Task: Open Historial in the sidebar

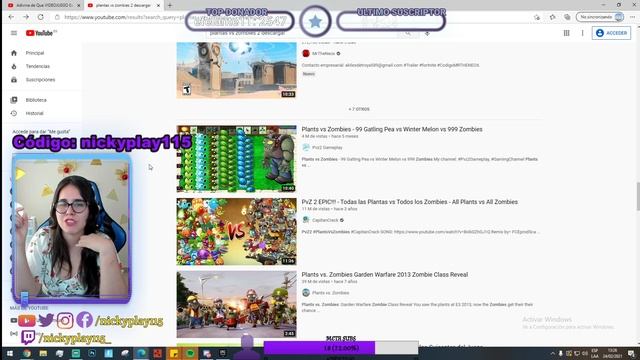Action: point(34,113)
